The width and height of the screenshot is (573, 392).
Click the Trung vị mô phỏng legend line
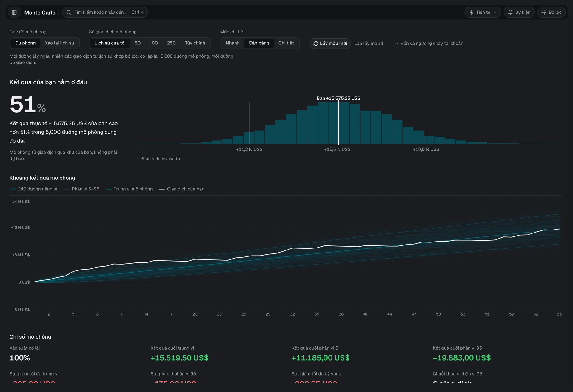[x=109, y=189]
